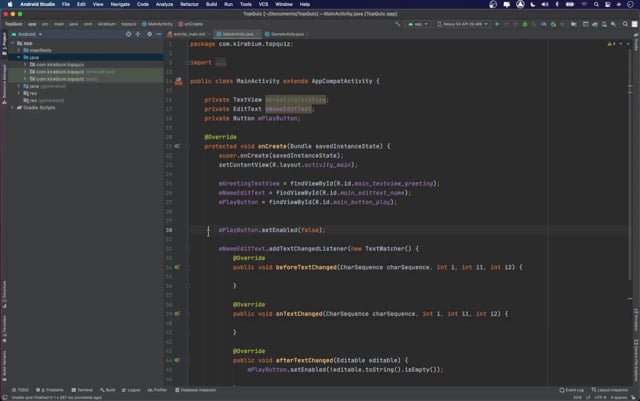
Task: Open the Layout Inspector
Action: click(610, 390)
